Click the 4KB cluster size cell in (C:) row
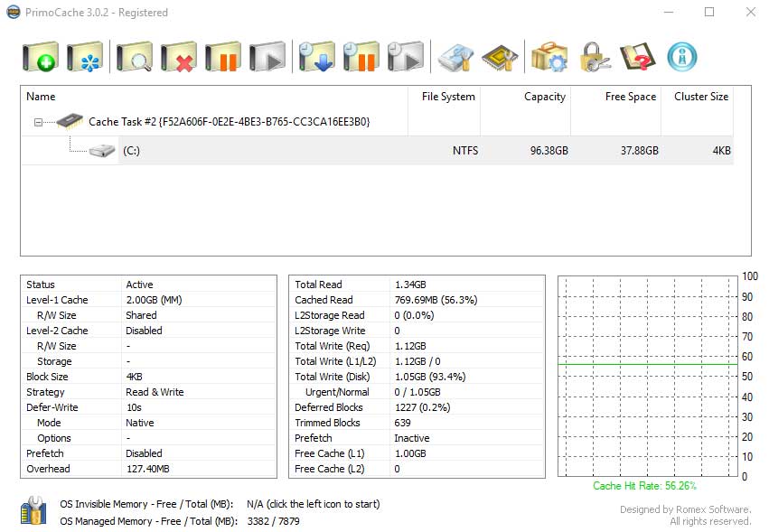The width and height of the screenshot is (769, 532). (x=721, y=151)
